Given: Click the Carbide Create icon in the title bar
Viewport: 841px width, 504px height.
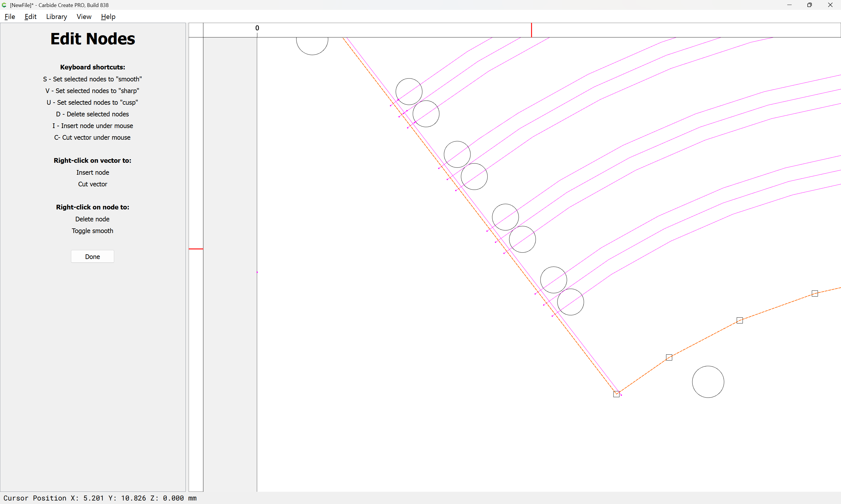Looking at the screenshot, I should [x=4, y=5].
